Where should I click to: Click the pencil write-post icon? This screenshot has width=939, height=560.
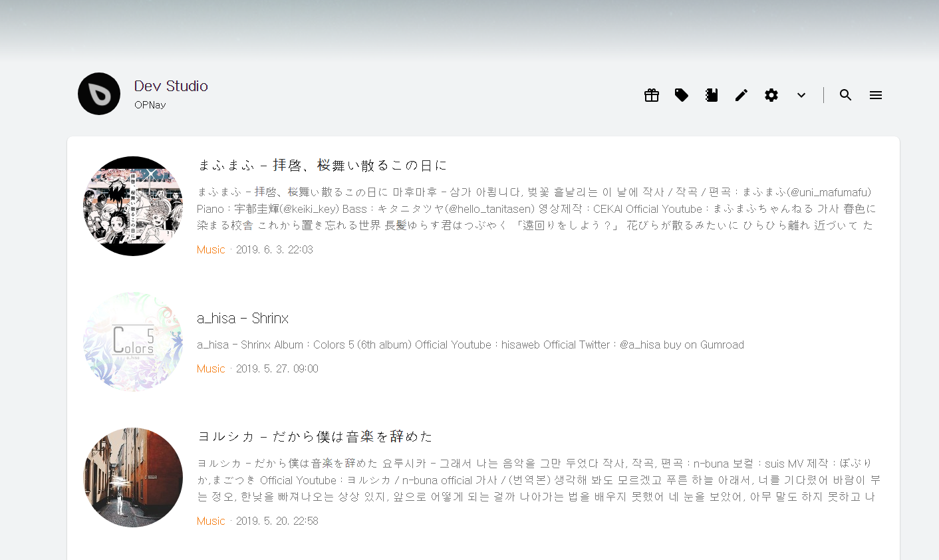tap(741, 95)
